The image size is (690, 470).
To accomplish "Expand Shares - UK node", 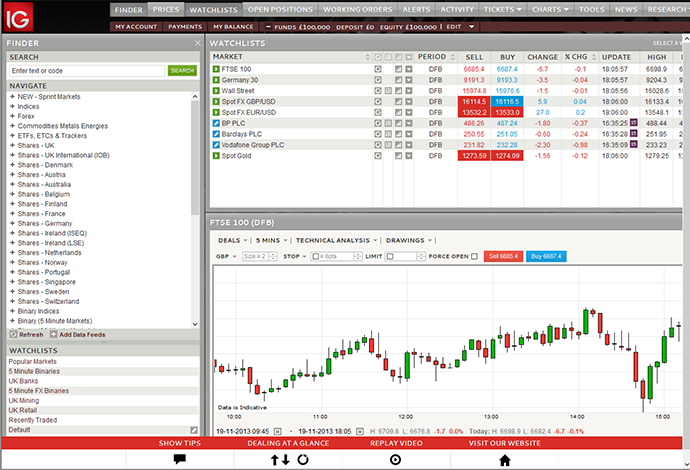I will [x=12, y=145].
